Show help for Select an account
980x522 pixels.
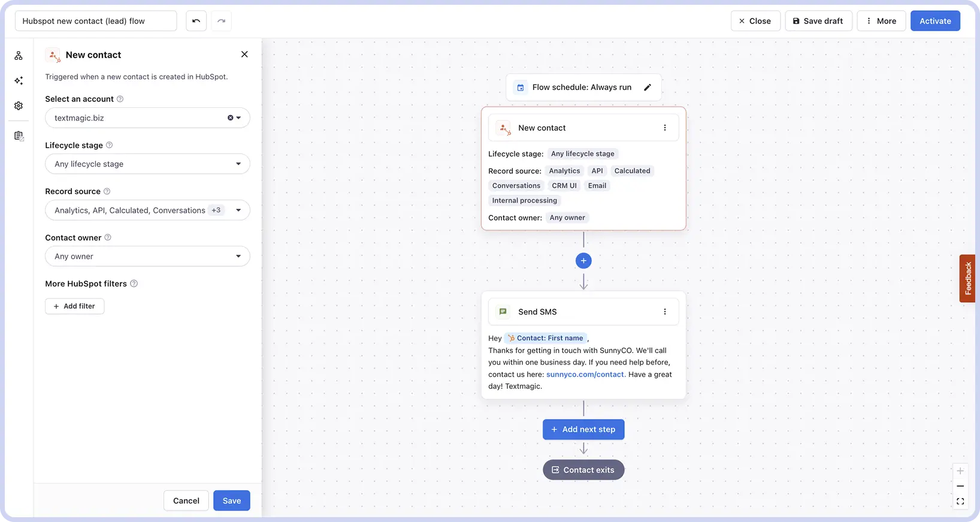point(120,99)
